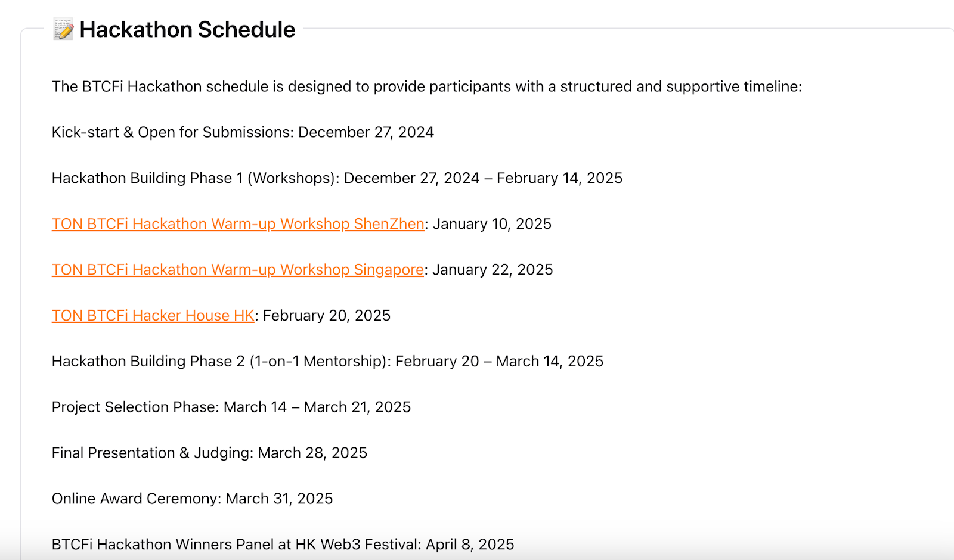Click the February 14, 2025 end date

click(x=559, y=178)
